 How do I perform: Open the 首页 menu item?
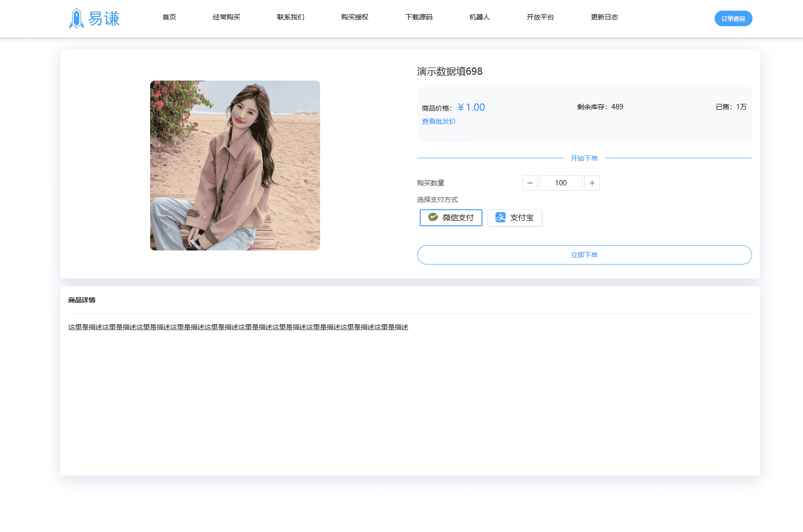coord(169,17)
